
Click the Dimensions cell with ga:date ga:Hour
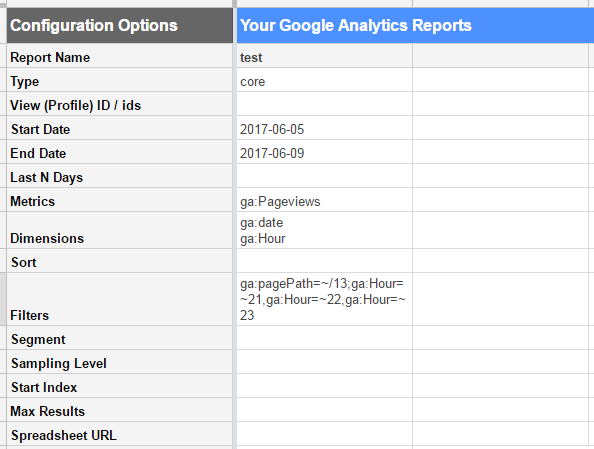pyautogui.click(x=324, y=231)
